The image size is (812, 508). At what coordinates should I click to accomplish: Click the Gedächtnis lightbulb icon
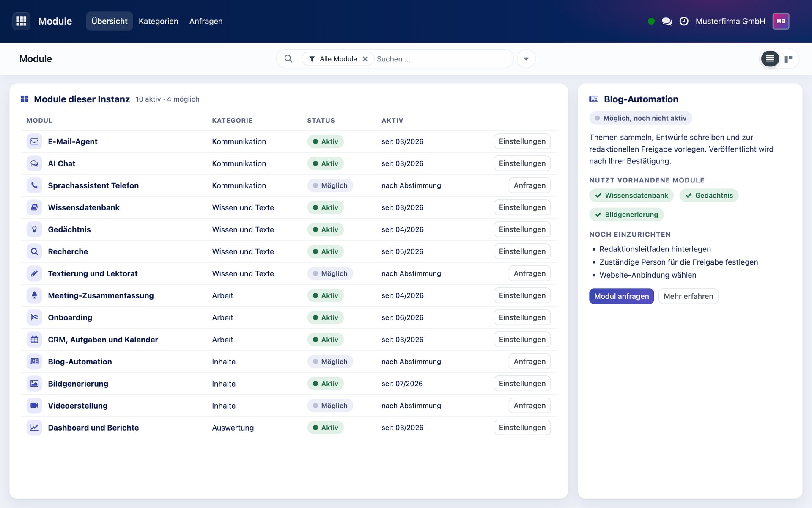click(x=34, y=229)
